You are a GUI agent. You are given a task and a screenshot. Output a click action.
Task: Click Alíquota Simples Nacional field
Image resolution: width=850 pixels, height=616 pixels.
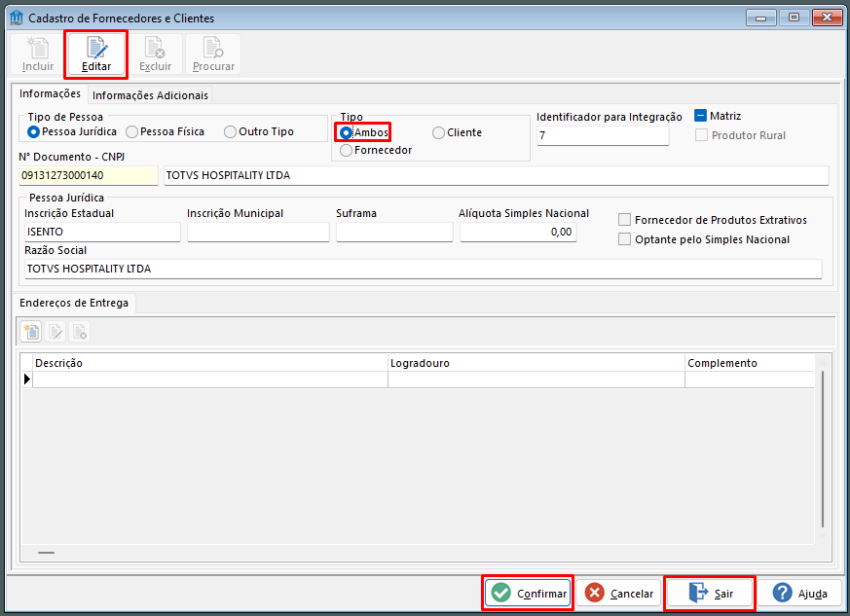[518, 232]
